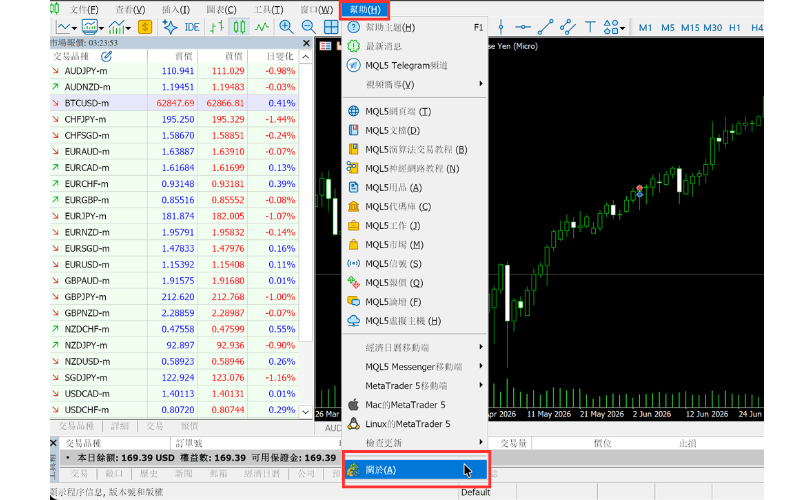The image size is (800, 500).
Task: Expand 經濟日曆移動端 economic calendar mobile submenu
Action: coord(414,347)
